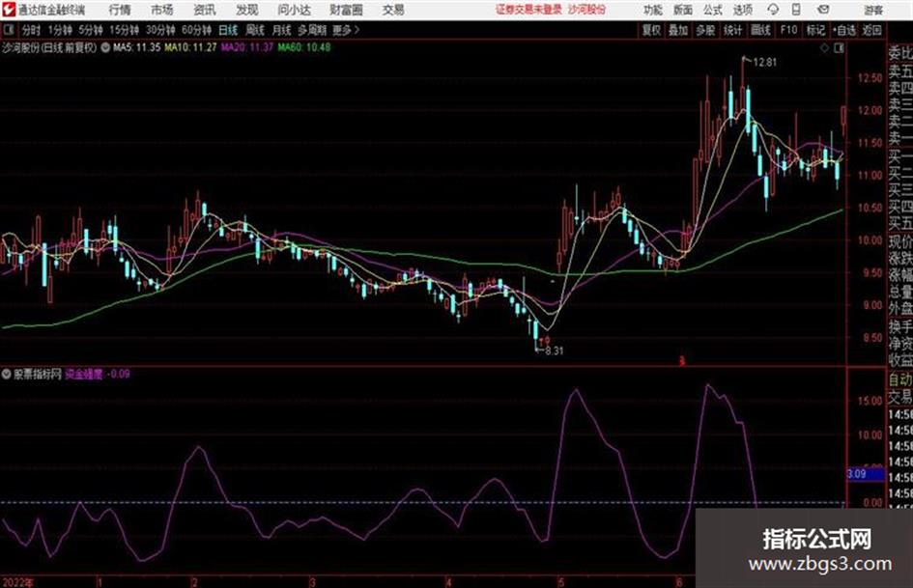Click the 统计 statistics toolbar button
Screen dimensions: 913x588
[732, 30]
